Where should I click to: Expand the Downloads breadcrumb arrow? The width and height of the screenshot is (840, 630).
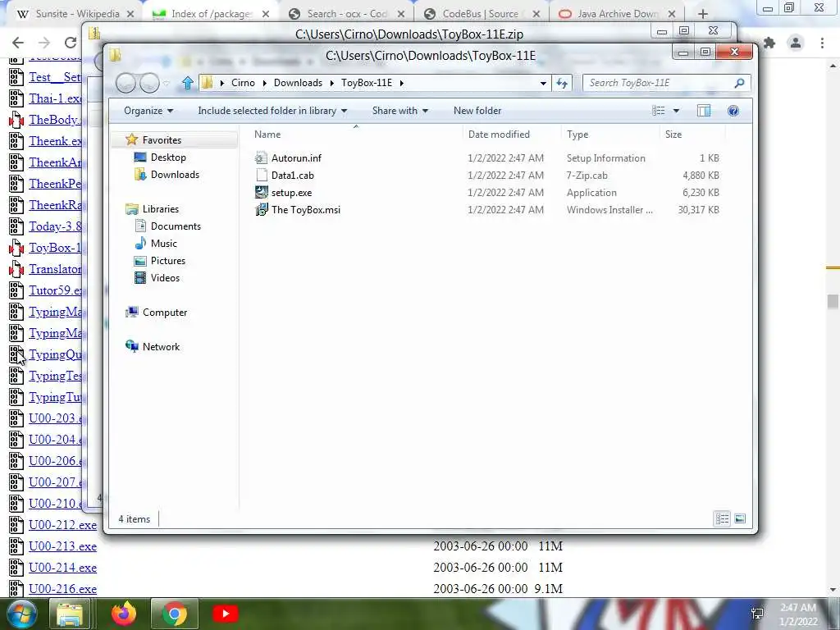point(331,83)
